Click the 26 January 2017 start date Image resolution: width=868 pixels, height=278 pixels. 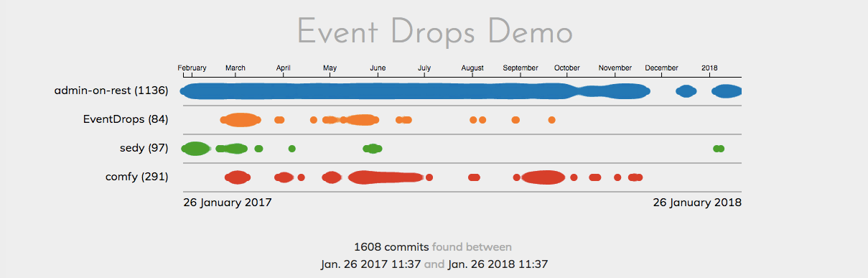[228, 203]
